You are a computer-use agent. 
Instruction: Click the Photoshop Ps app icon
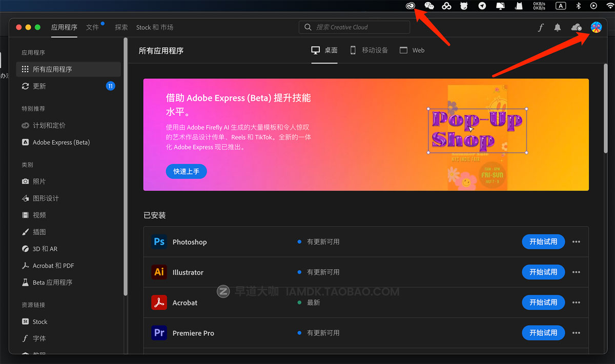click(x=159, y=242)
